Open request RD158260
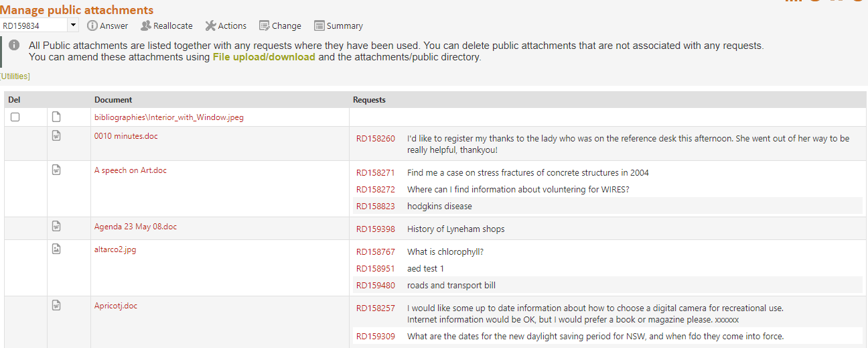This screenshot has height=348, width=868. [376, 139]
